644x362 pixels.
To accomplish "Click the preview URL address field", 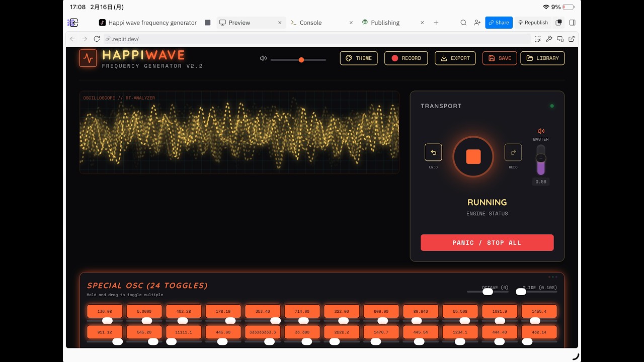I will (x=317, y=39).
